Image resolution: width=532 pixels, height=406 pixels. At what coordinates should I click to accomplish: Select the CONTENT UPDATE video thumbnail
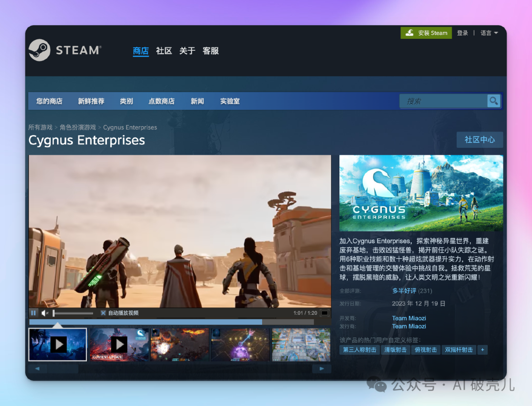pos(119,344)
